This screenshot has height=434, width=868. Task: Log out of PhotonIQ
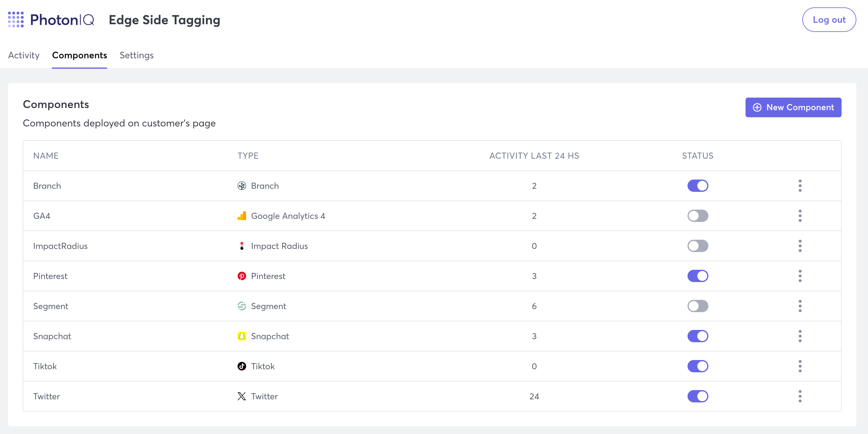[829, 20]
